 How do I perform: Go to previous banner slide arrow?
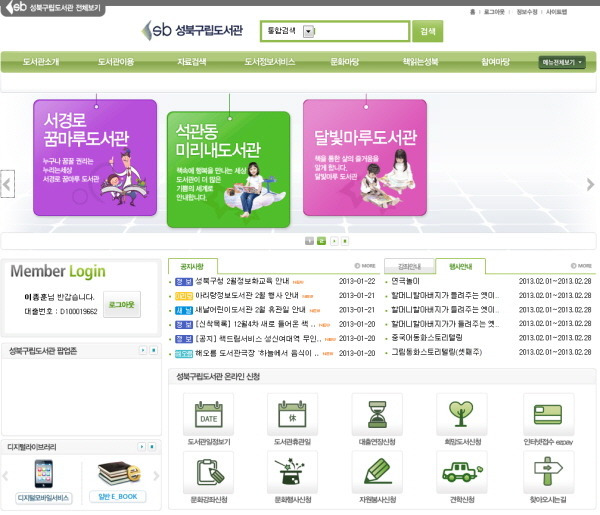[x=7, y=184]
